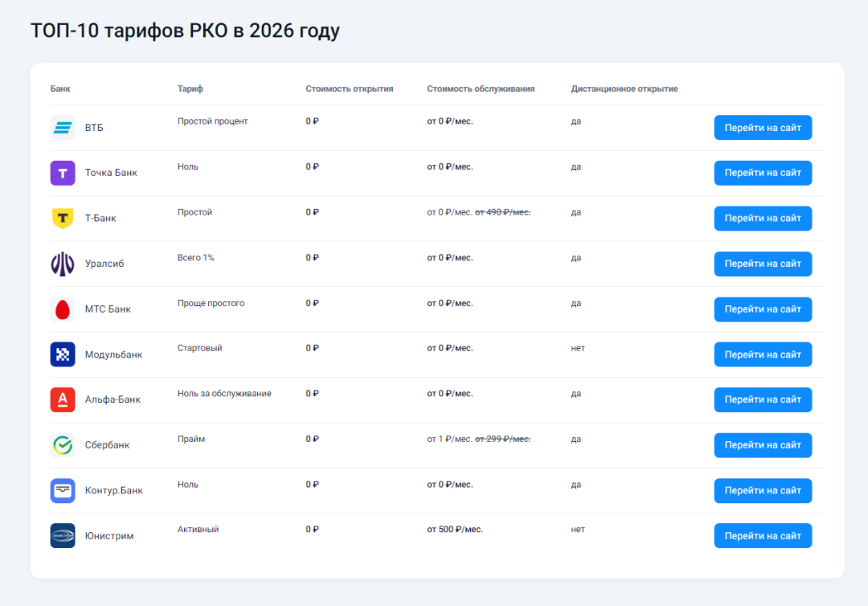Click the Стартовый tariff
The width and height of the screenshot is (868, 606).
tap(200, 348)
